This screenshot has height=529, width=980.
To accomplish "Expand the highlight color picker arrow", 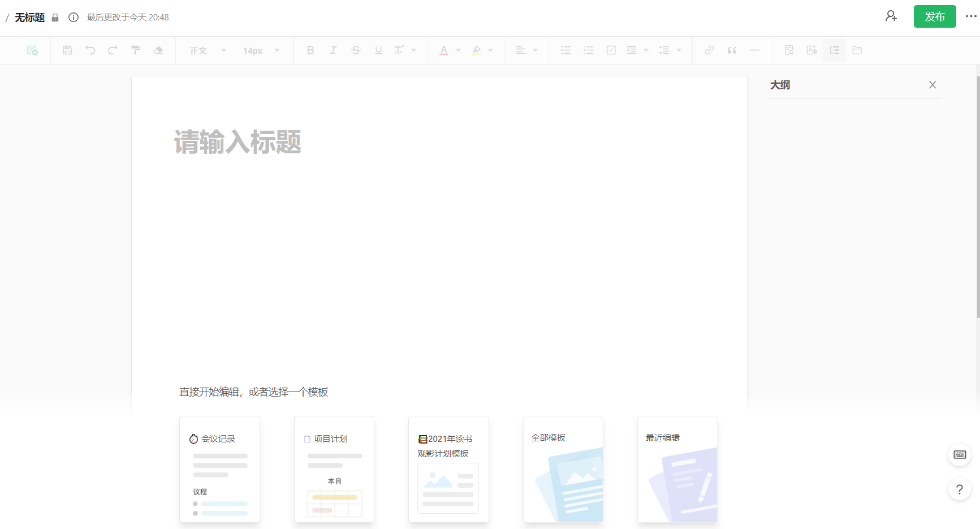I will coord(490,50).
